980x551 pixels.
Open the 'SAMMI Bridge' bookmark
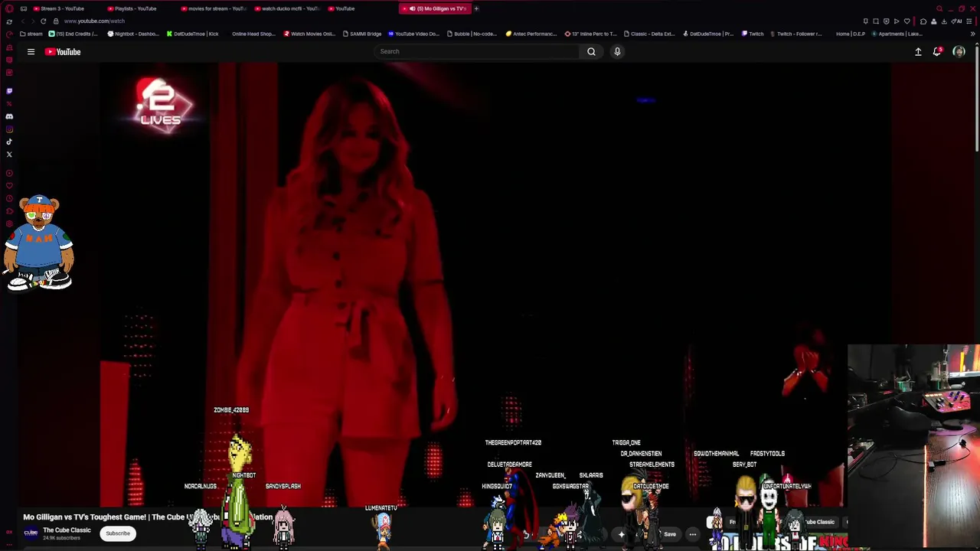(x=362, y=34)
